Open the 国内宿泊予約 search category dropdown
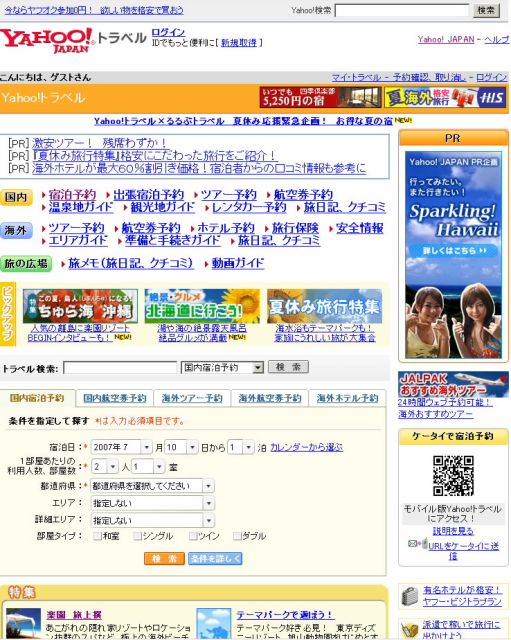Viewport: 511px width, 640px height. 222,368
